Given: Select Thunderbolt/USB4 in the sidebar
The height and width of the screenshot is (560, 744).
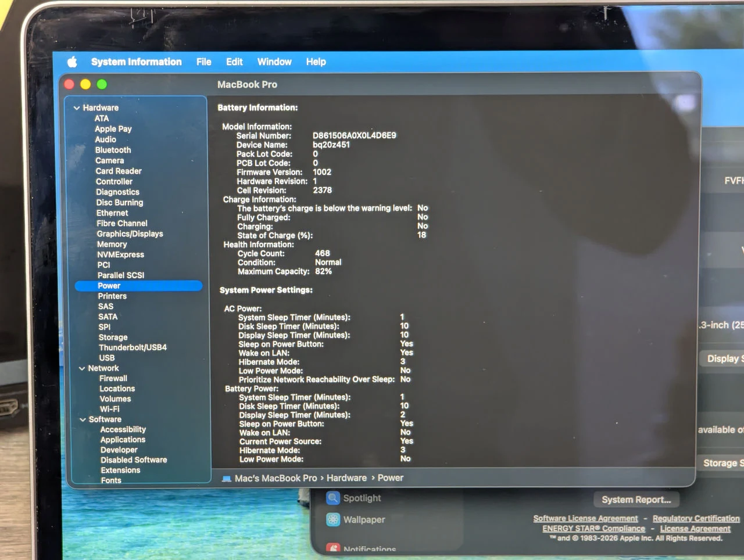Looking at the screenshot, I should [133, 347].
